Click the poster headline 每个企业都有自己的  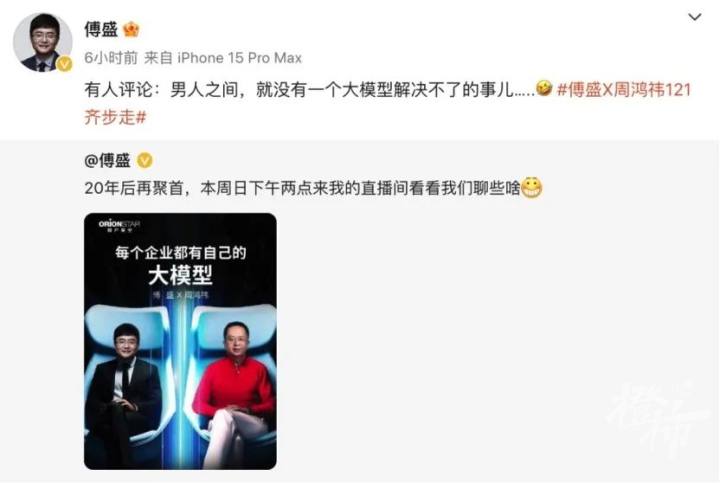coord(180,253)
